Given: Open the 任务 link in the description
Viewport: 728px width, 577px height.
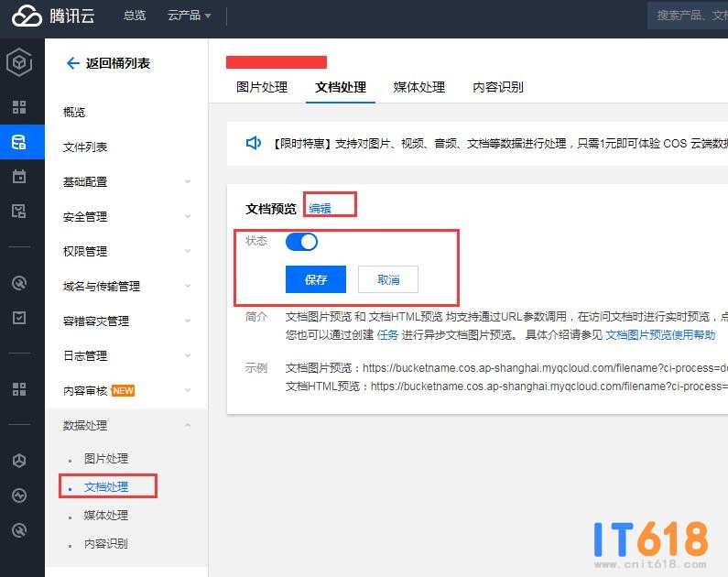Looking at the screenshot, I should tap(387, 334).
